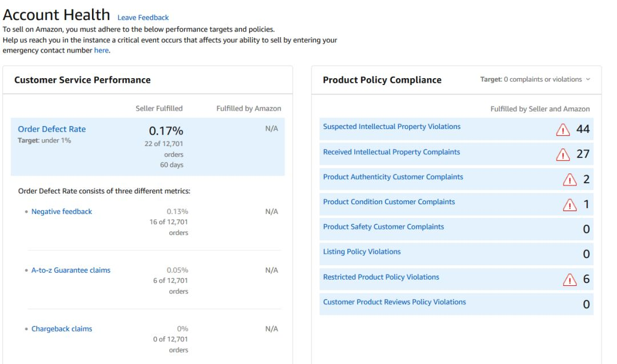Click the emergency contact number 'here' link
Screen dimensions: 617x364
[x=101, y=50]
